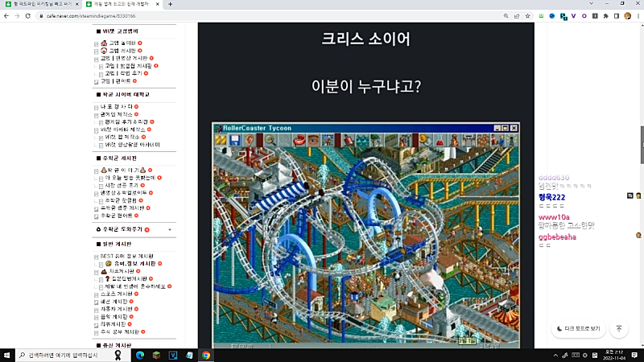644x362 pixels.
Task: Open the Windows notification center icon
Action: coord(634,356)
